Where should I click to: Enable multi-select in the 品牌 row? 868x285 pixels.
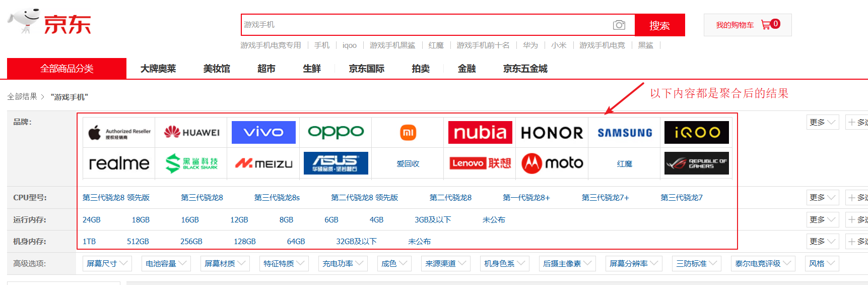pyautogui.click(x=856, y=122)
